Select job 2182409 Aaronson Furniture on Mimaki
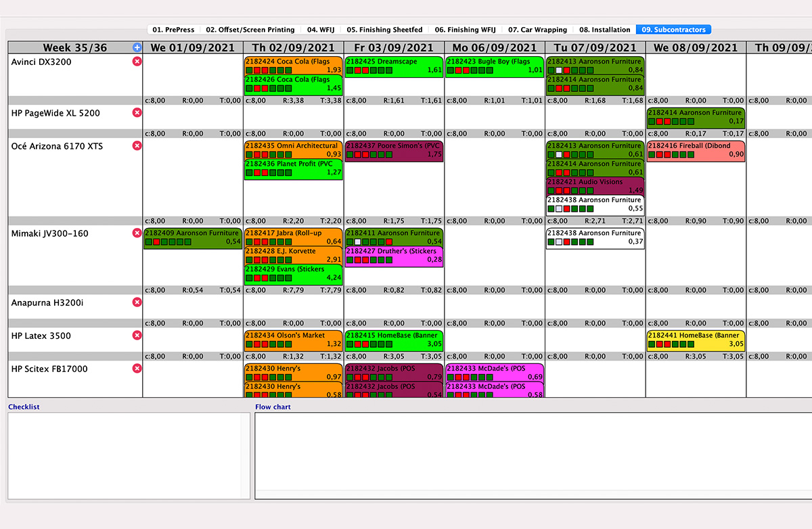This screenshot has width=812, height=529. [x=193, y=237]
